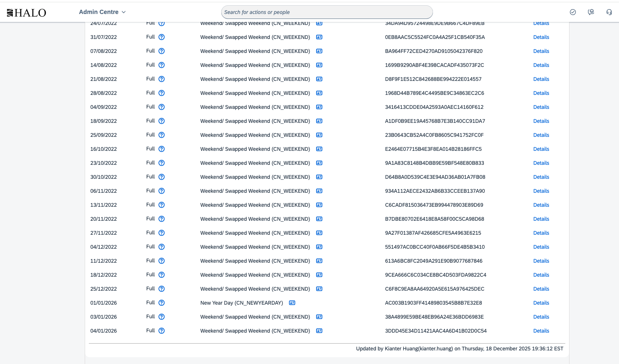The height and width of the screenshot is (364, 619).
Task: Open the Admin Centre dropdown menu
Action: pos(102,12)
